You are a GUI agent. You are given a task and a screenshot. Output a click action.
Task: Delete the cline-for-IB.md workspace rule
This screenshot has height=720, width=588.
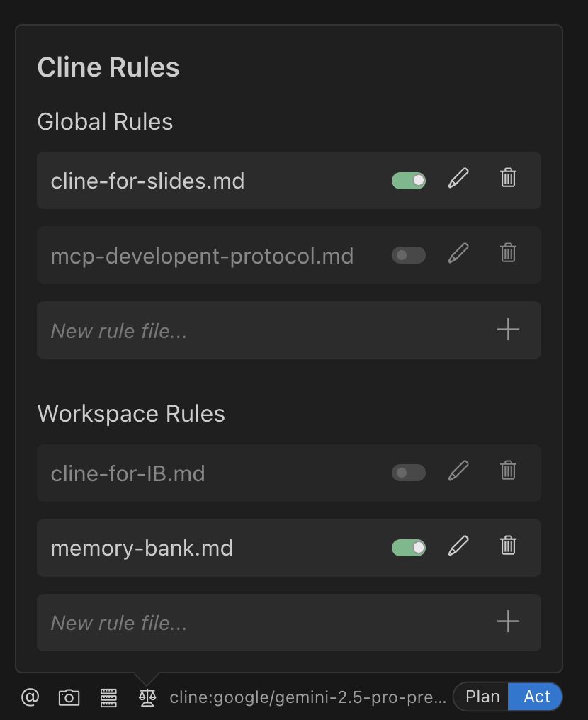click(x=507, y=471)
